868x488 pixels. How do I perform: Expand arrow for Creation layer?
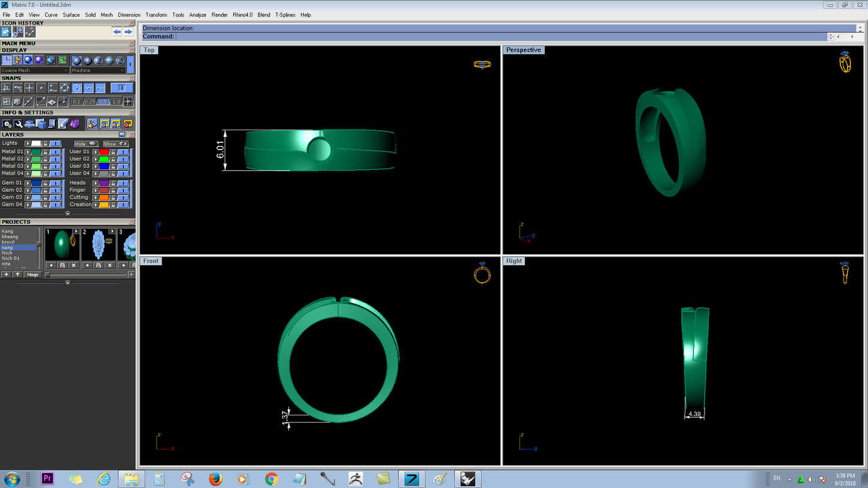(96, 205)
